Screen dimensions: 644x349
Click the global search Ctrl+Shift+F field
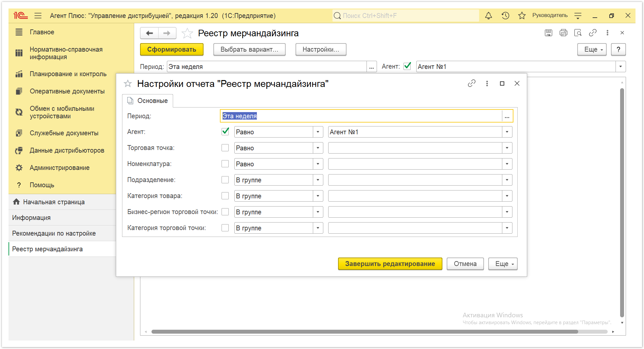(406, 16)
